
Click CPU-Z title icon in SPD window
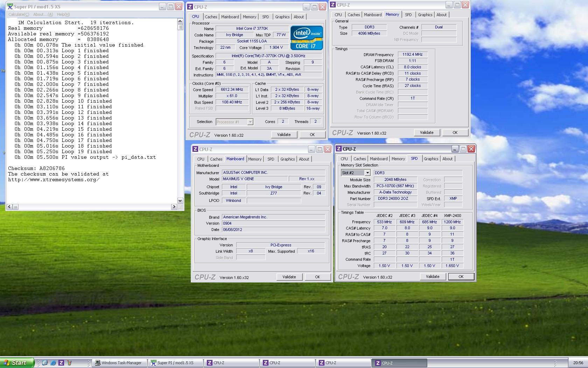tap(339, 149)
